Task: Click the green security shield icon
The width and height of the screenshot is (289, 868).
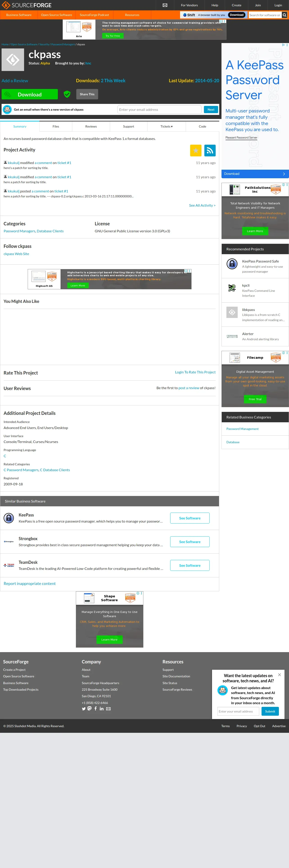Action: coord(67,94)
